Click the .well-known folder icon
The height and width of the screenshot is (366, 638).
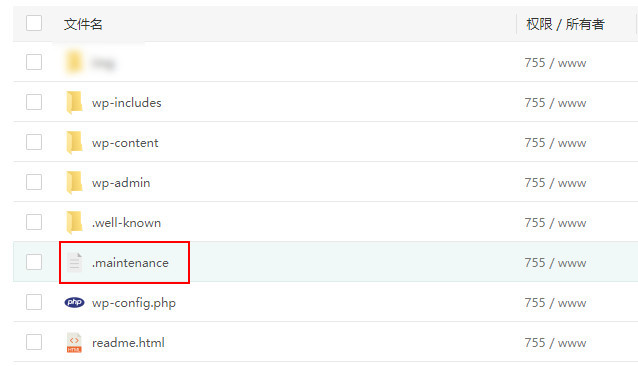[74, 222]
